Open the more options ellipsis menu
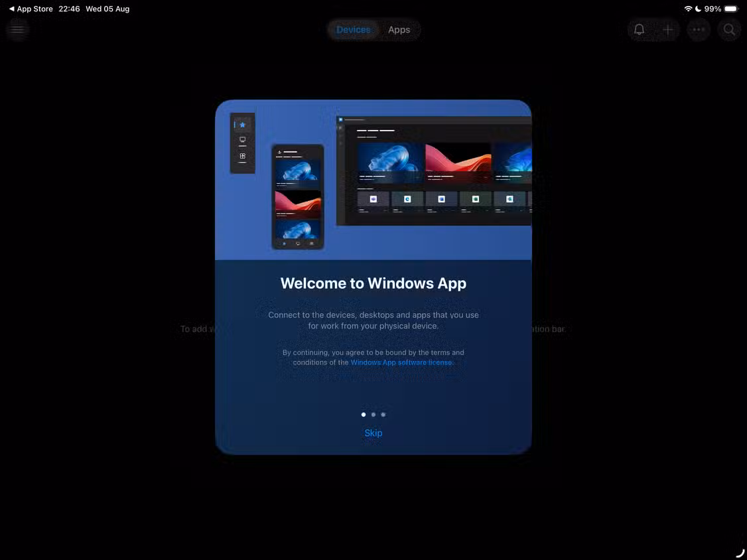747x560 pixels. tap(699, 30)
